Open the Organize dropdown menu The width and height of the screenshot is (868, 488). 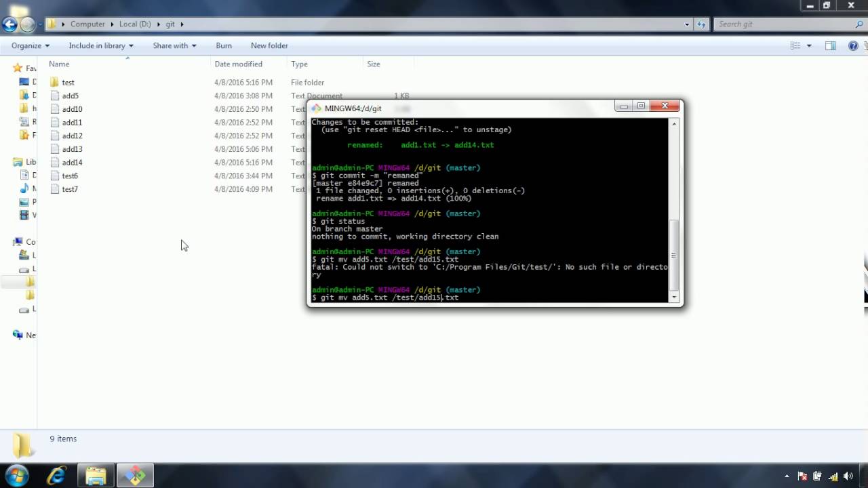tap(31, 45)
